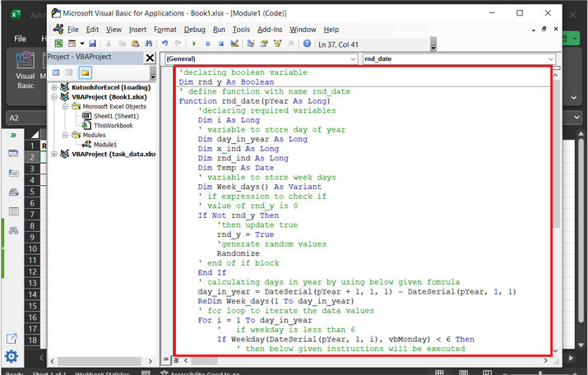Click the Toolbox icon in toolbar
588x375 pixels.
pyautogui.click(x=291, y=44)
